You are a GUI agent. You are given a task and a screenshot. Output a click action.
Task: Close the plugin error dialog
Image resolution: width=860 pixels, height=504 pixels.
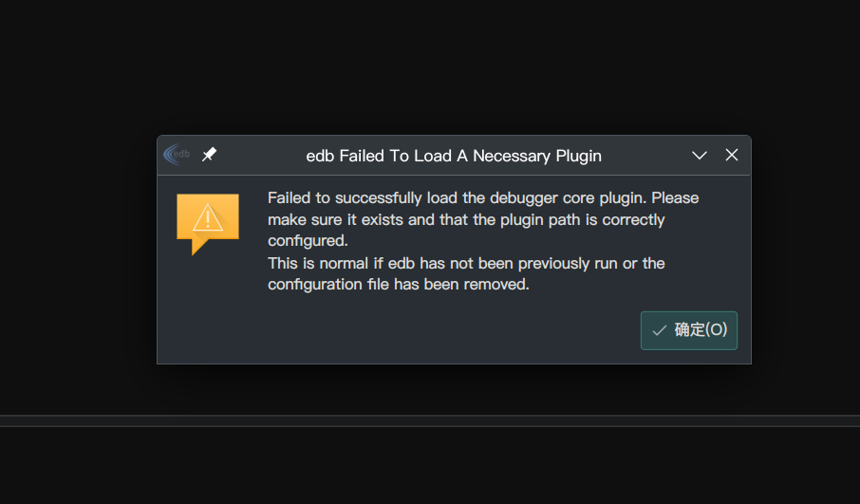point(732,155)
